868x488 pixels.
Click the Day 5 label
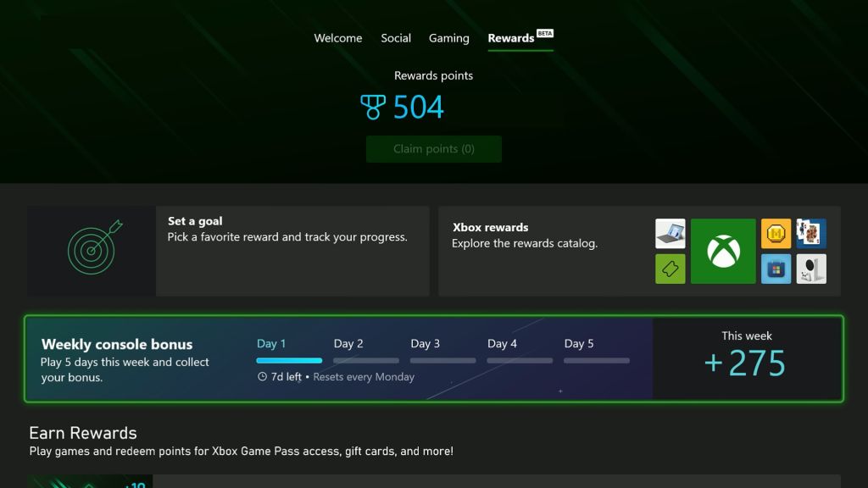point(579,344)
